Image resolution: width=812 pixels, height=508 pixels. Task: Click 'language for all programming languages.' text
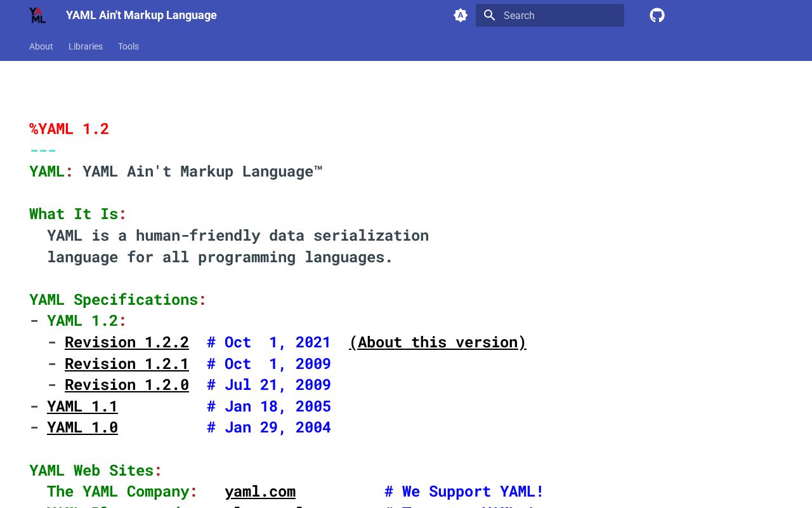point(220,257)
